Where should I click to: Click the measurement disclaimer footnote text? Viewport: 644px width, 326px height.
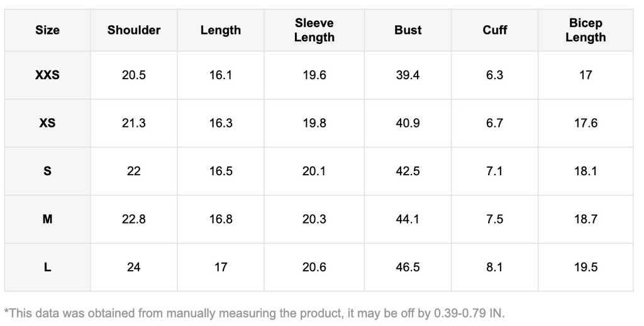tap(255, 312)
